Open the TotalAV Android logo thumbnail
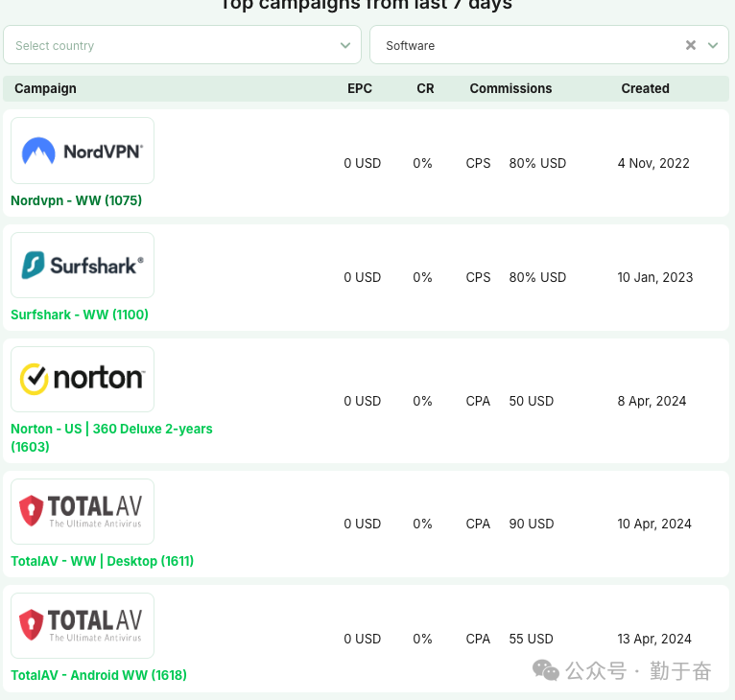The width and height of the screenshot is (735, 700). point(83,625)
